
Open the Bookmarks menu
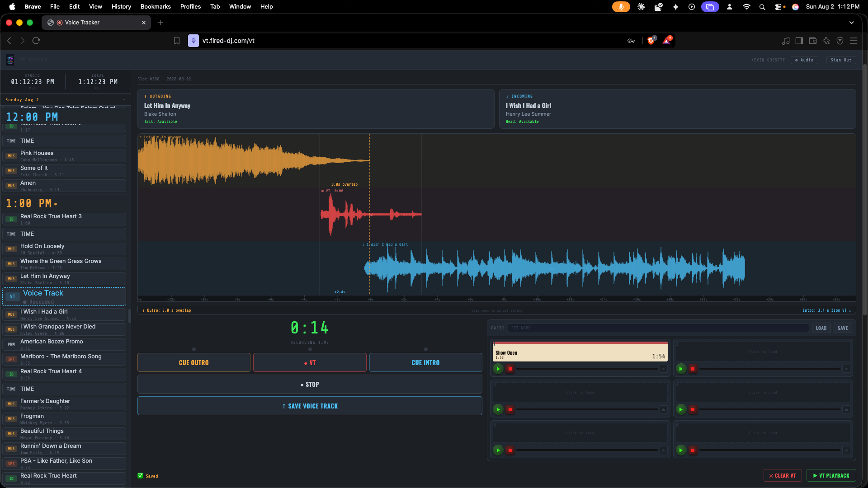[156, 6]
